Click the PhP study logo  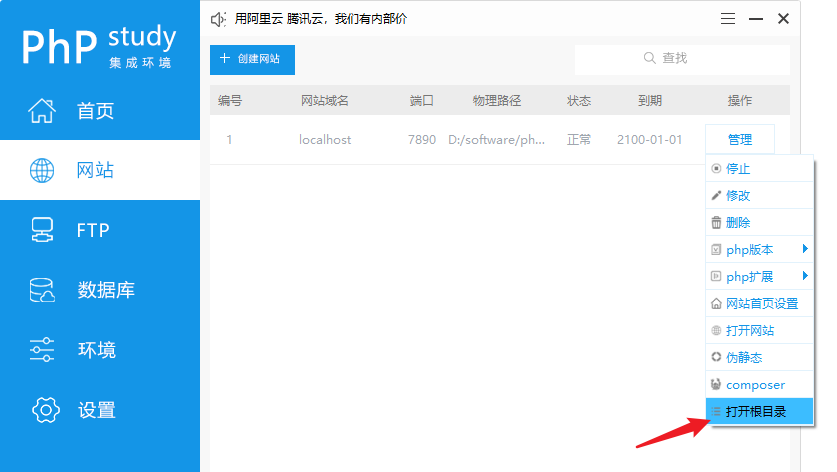pyautogui.click(x=99, y=46)
